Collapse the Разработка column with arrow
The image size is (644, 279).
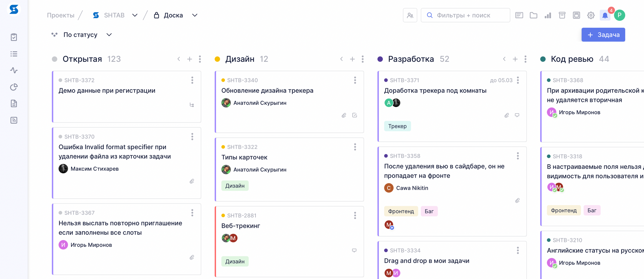click(504, 59)
